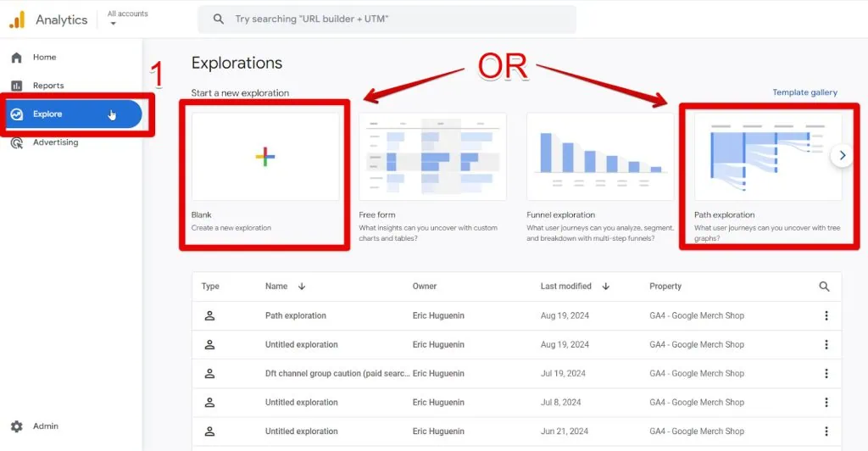Sort explorations by Name arrow
868x451 pixels.
pyautogui.click(x=303, y=287)
